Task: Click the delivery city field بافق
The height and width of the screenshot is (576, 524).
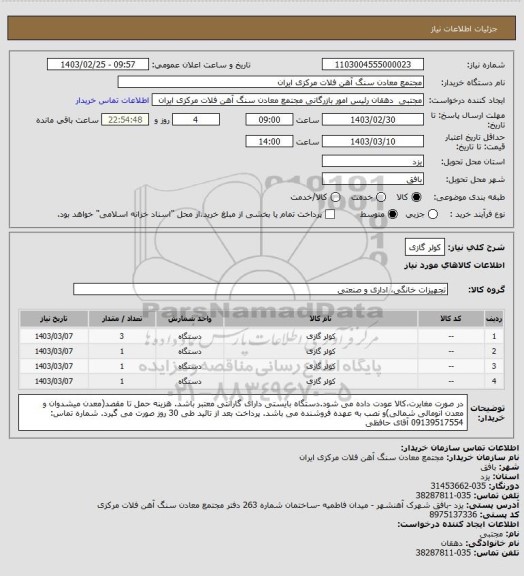Action: [x=373, y=179]
